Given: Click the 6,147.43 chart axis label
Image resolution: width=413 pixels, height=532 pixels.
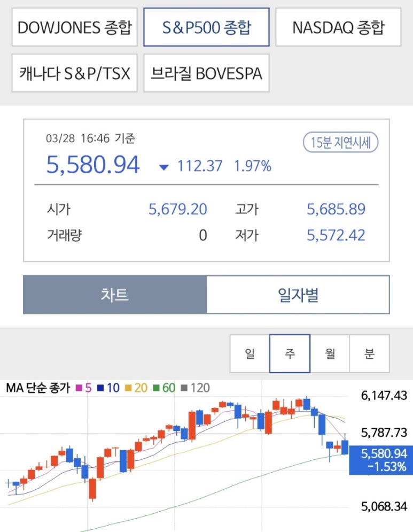Looking at the screenshot, I should [384, 395].
